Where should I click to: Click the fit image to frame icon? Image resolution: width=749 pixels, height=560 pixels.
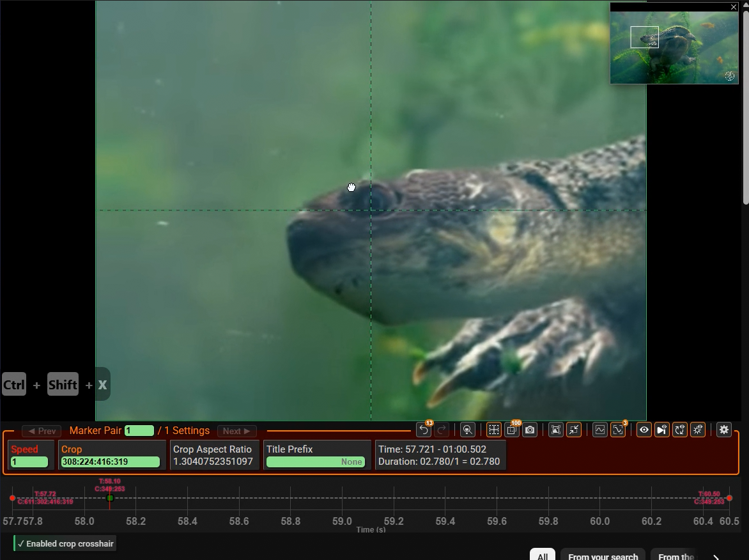pos(555,430)
